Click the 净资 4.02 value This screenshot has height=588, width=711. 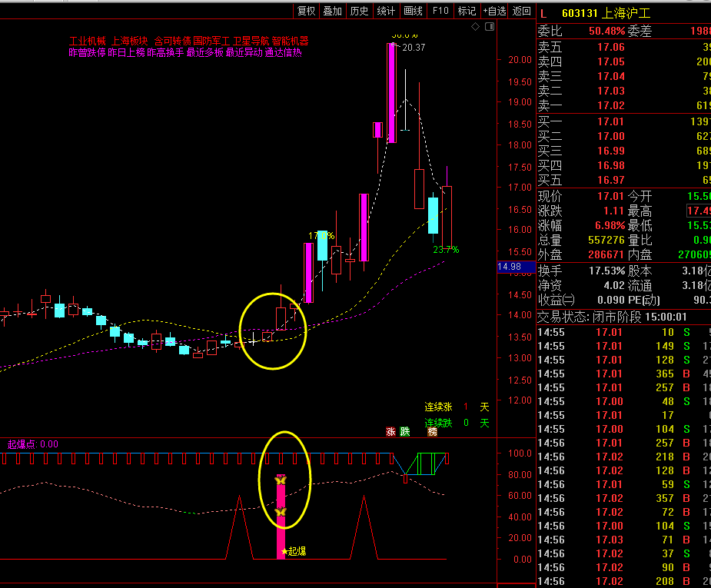[x=614, y=286]
